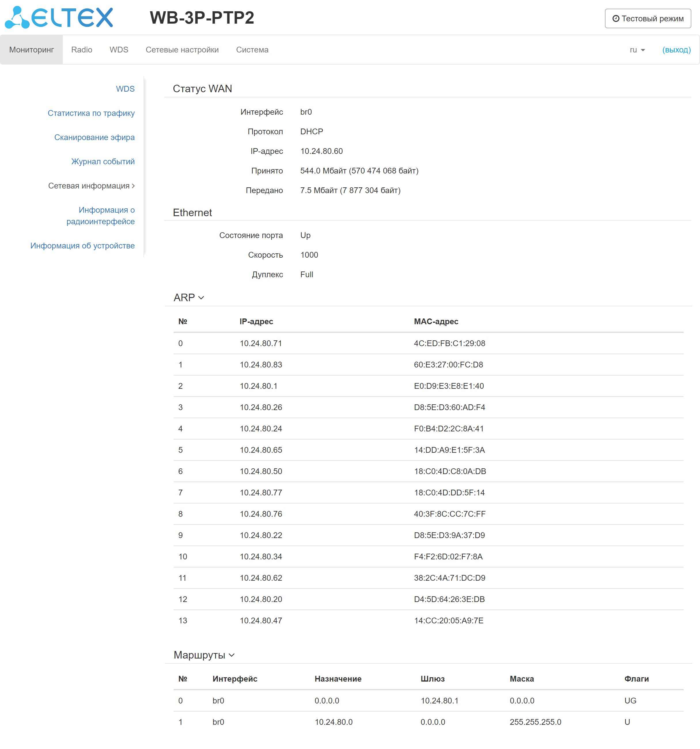Screen dimensions: 700x749
Task: Go to the Система tab
Action: coord(252,50)
